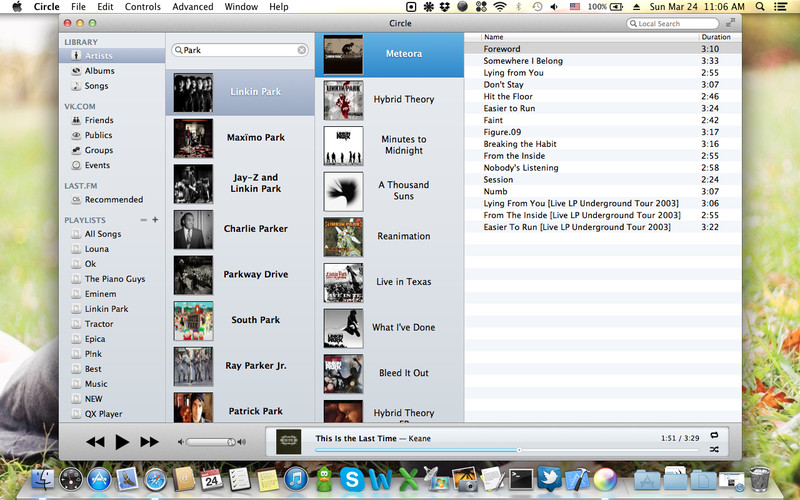Open the Hybrid Theory album below Meteora

pos(389,99)
